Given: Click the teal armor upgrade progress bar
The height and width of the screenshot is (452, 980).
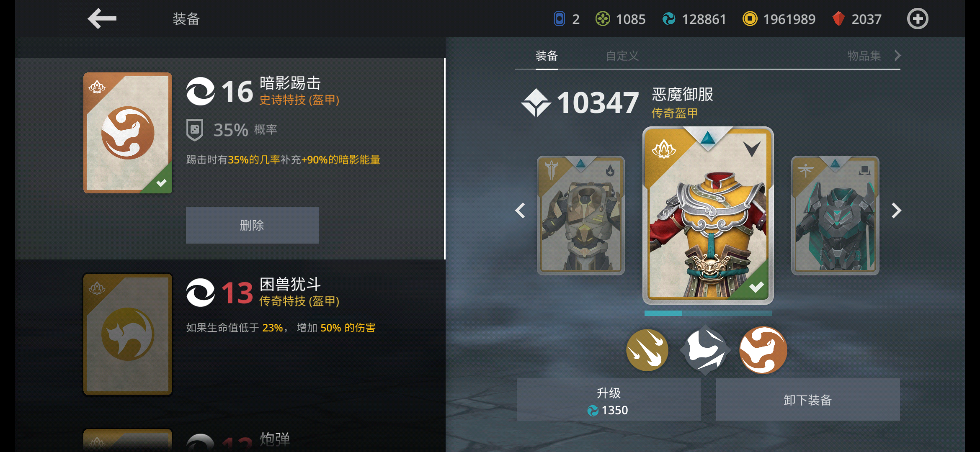Looking at the screenshot, I should [708, 313].
